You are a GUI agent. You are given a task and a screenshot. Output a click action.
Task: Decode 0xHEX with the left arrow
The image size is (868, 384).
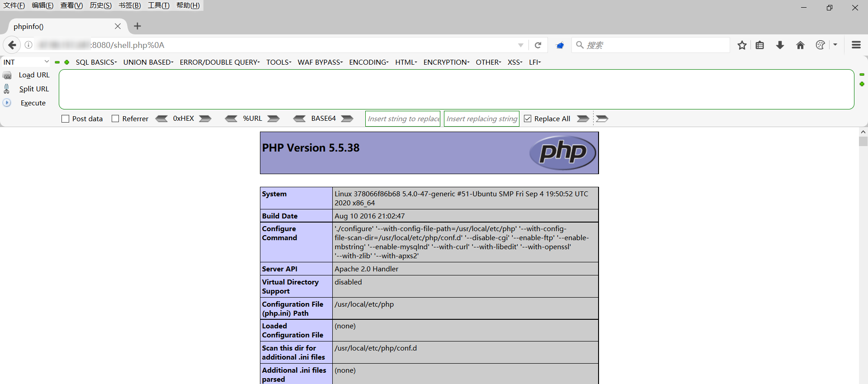[x=161, y=119]
